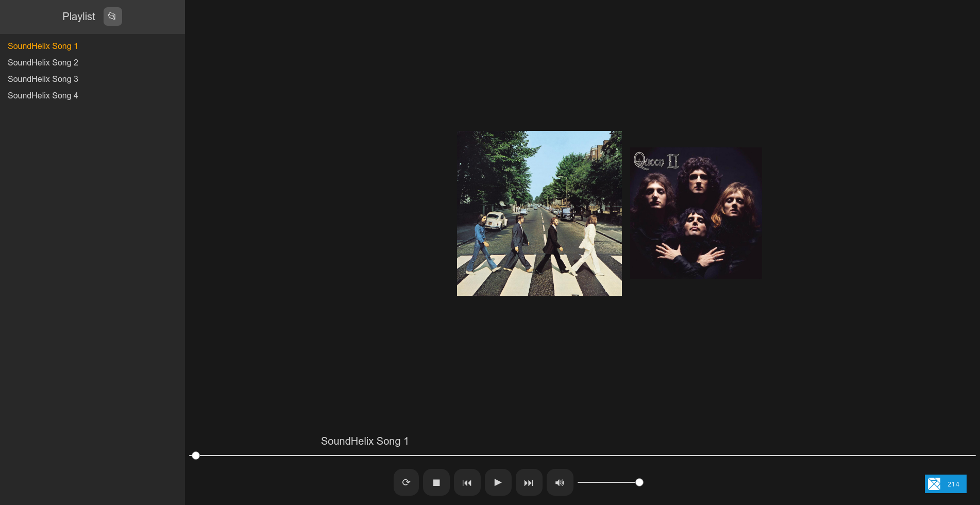Click the Playlist header title

click(x=79, y=16)
